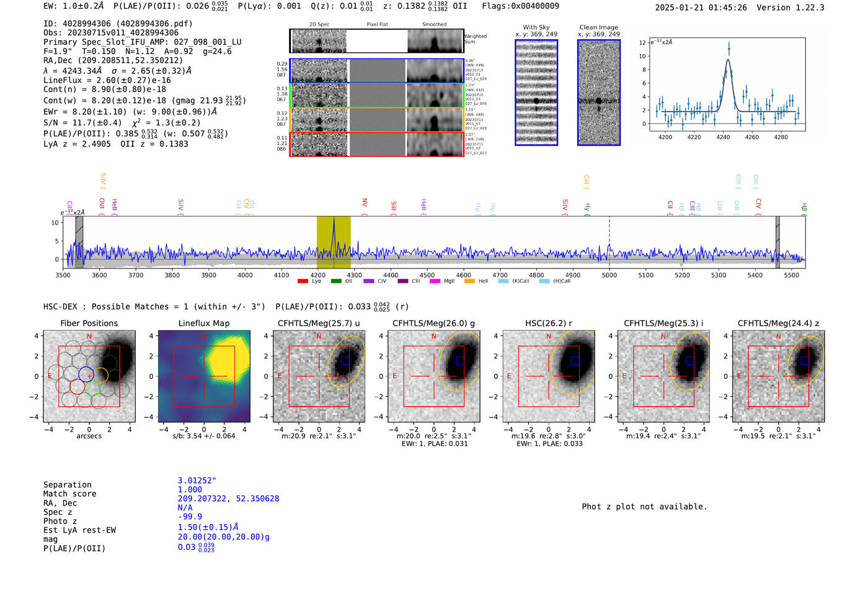Open the With Sky image cutout

coord(536,92)
